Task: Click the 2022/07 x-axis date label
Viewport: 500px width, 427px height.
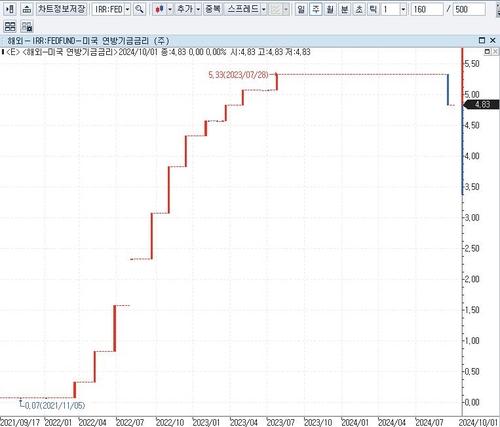Action: (130, 422)
